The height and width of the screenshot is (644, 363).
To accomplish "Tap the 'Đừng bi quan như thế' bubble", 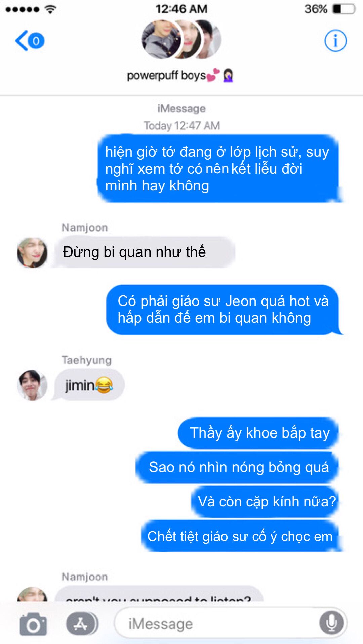I will 145,252.
